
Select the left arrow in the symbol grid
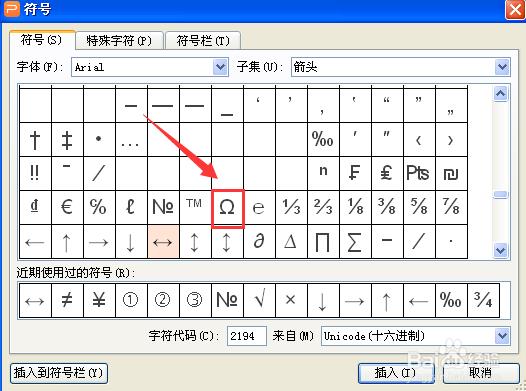pyautogui.click(x=35, y=242)
